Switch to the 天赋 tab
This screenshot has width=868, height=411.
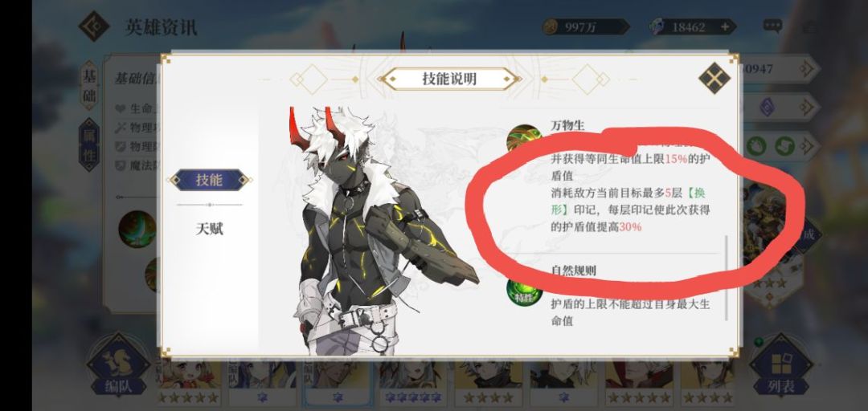[209, 228]
